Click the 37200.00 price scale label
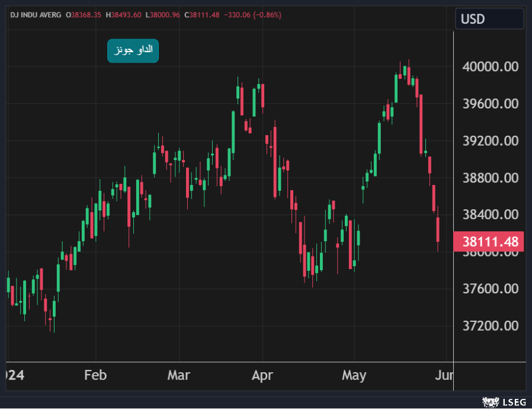 point(489,326)
